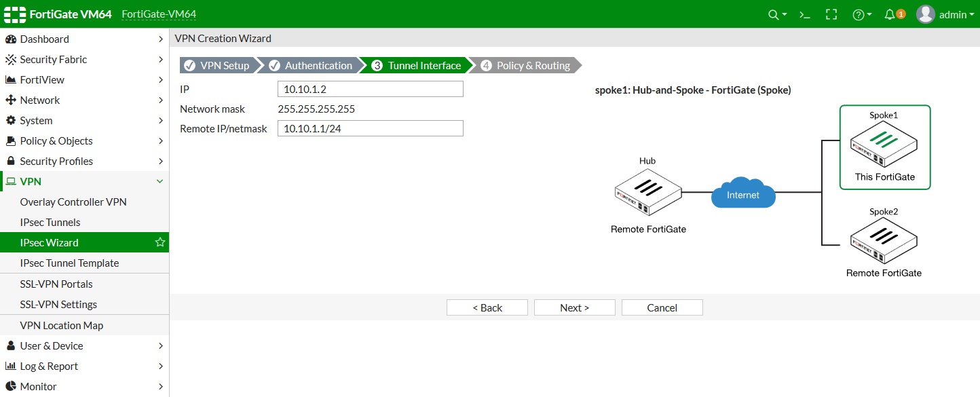980x397 pixels.
Task: Click the admin user avatar icon
Action: click(926, 14)
